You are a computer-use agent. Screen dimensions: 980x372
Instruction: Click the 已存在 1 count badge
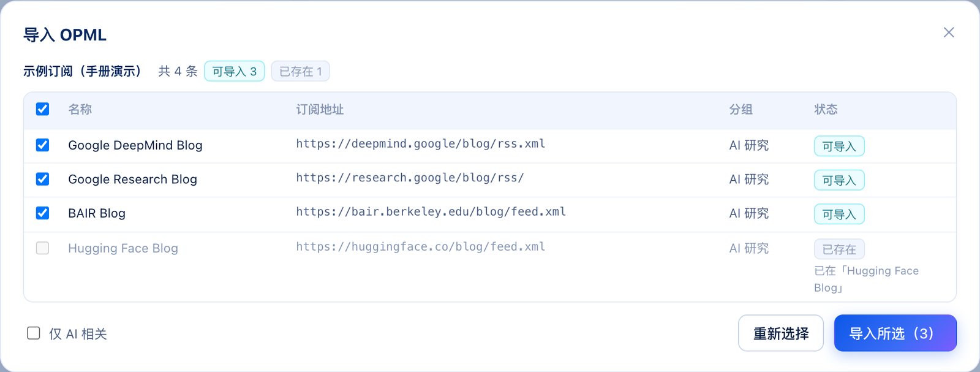[300, 71]
